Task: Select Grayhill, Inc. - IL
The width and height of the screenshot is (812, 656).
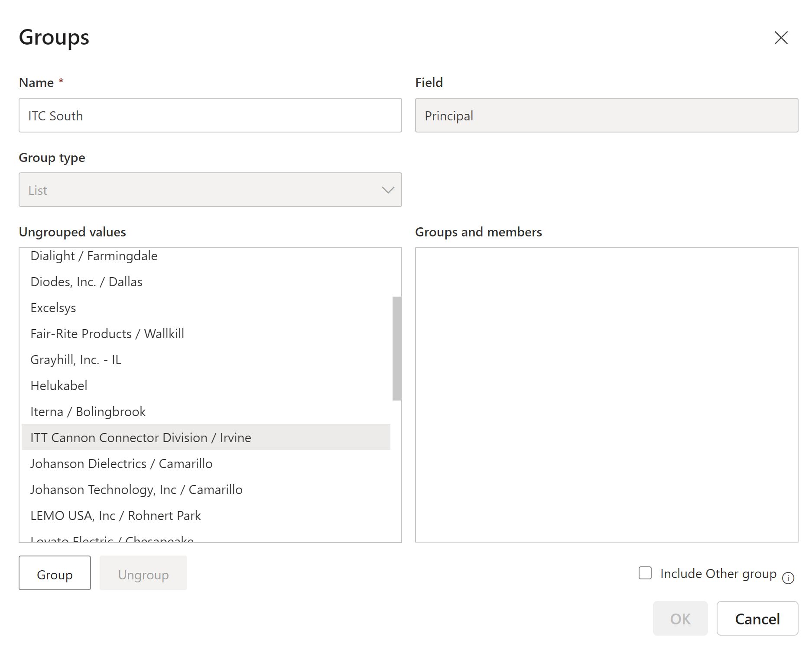Action: click(x=206, y=360)
